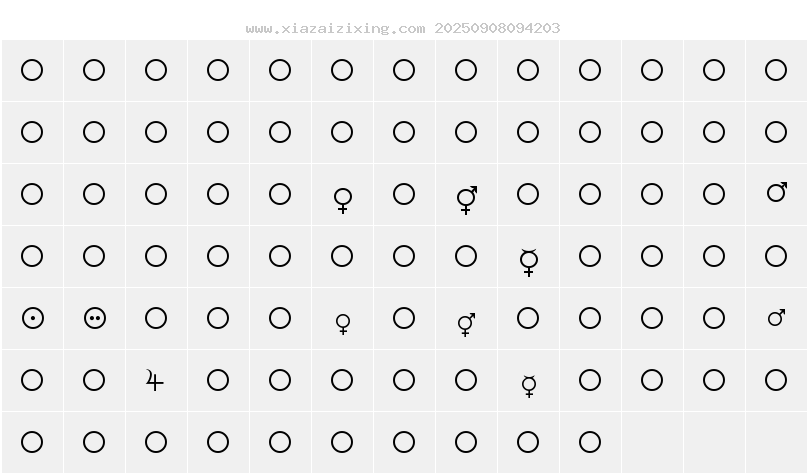Click circle immediately left of Jupiter glyph
The image size is (808, 476).
tap(94, 380)
